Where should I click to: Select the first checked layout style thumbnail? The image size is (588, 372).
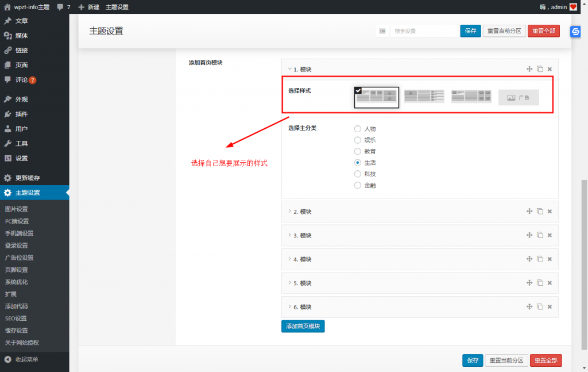pyautogui.click(x=377, y=97)
